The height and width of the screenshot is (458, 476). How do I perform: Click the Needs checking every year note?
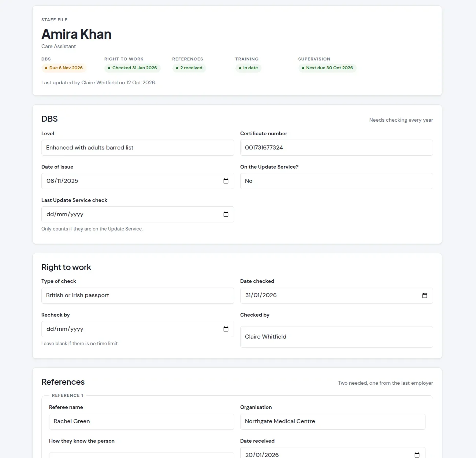[x=401, y=120]
